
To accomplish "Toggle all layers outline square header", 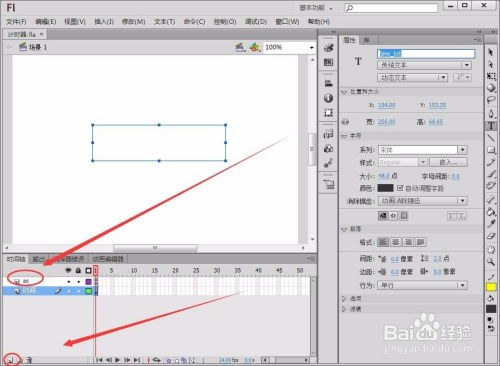I will coord(88,270).
